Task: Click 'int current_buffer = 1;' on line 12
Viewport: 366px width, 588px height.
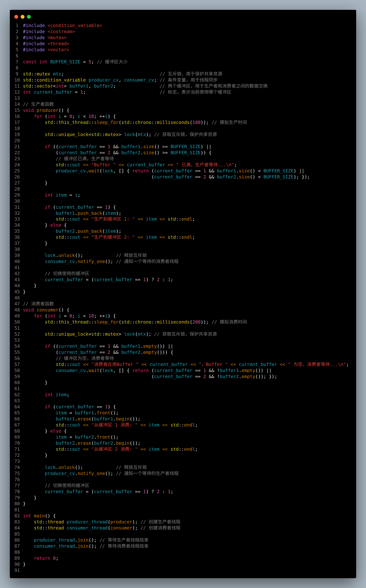Action: pos(54,92)
